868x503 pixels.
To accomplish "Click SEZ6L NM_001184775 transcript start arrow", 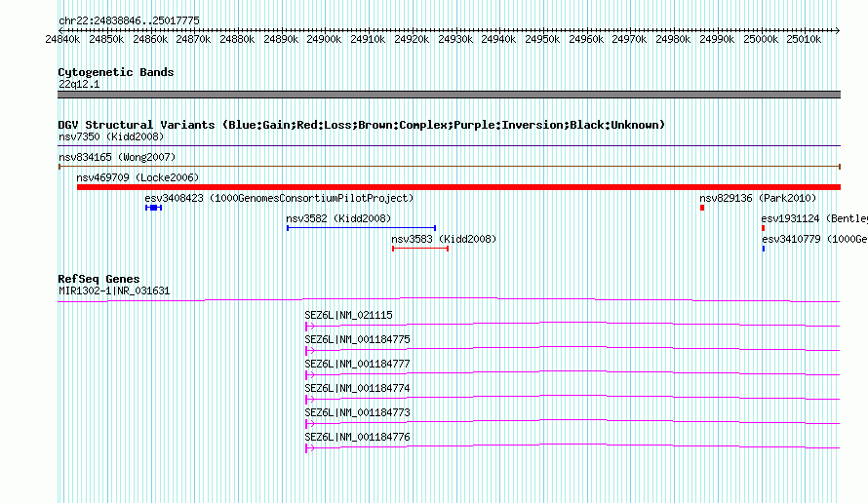I will (x=309, y=351).
